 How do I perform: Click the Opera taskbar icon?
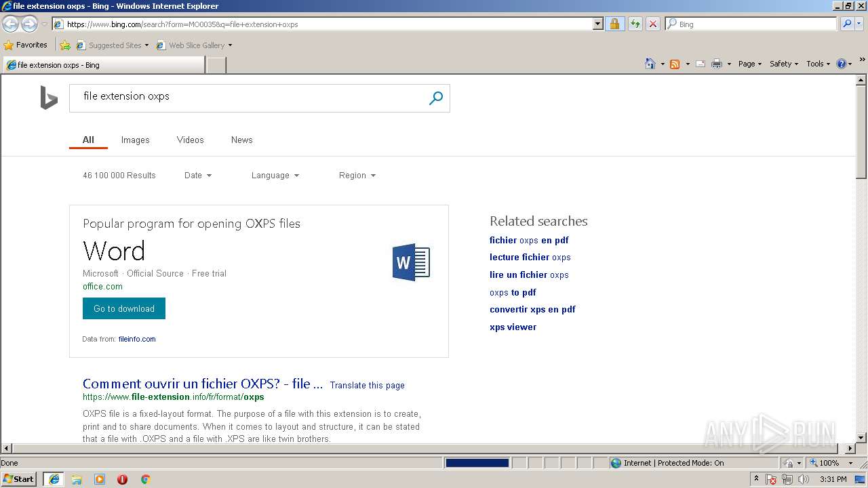122,479
